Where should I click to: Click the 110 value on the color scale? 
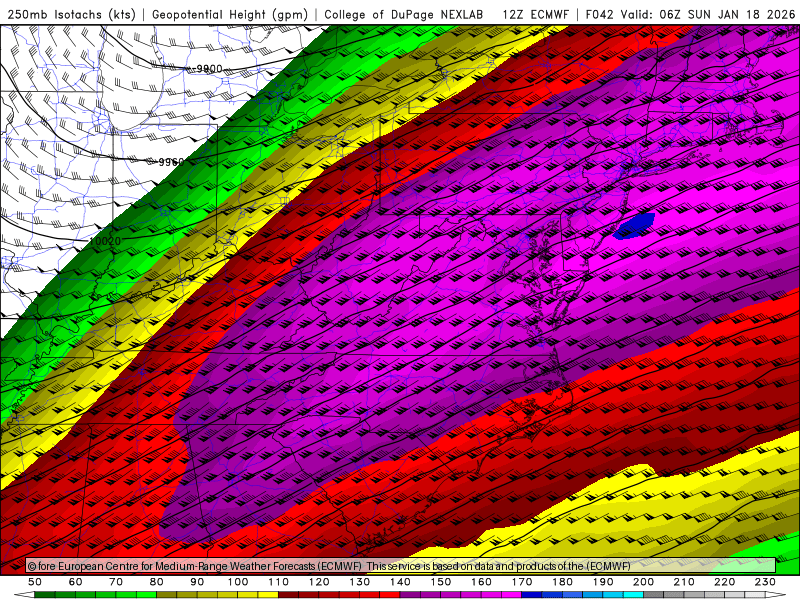pyautogui.click(x=279, y=582)
